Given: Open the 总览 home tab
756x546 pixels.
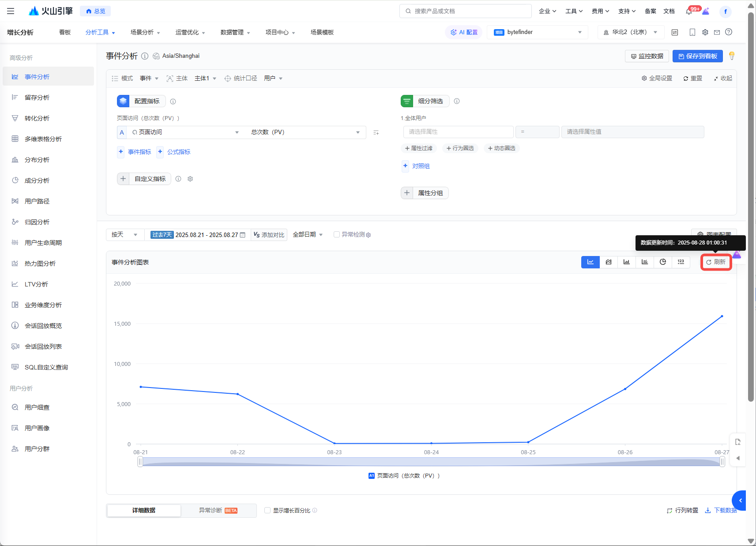Looking at the screenshot, I should (95, 11).
